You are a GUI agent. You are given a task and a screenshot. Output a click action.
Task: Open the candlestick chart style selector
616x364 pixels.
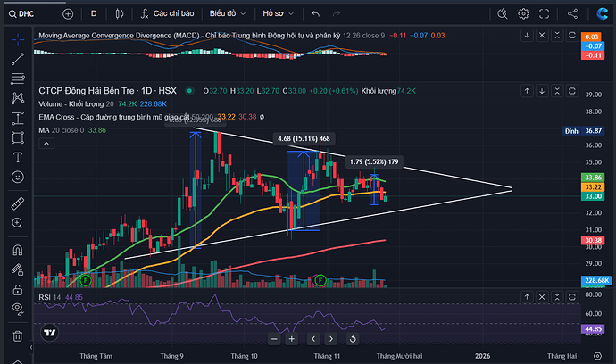tap(120, 14)
